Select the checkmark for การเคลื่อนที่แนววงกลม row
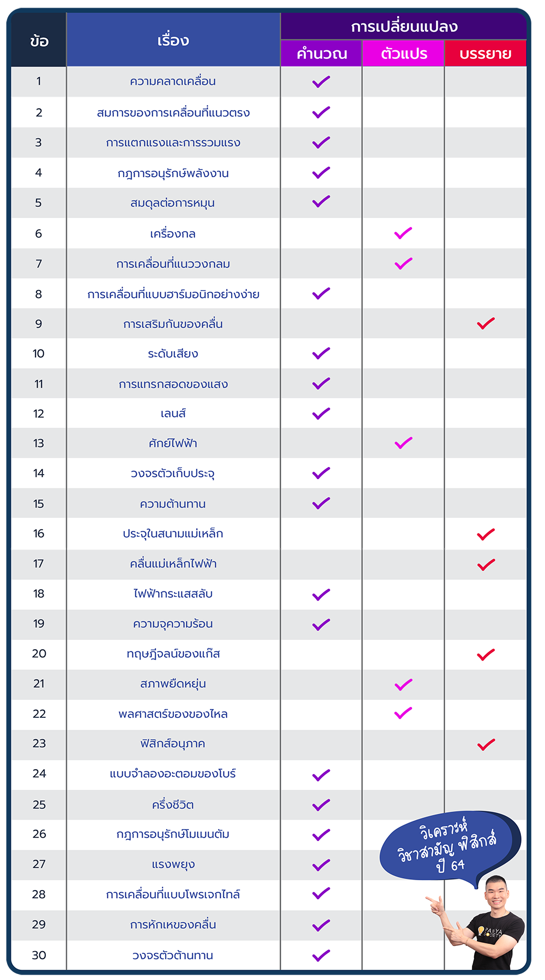 click(403, 264)
